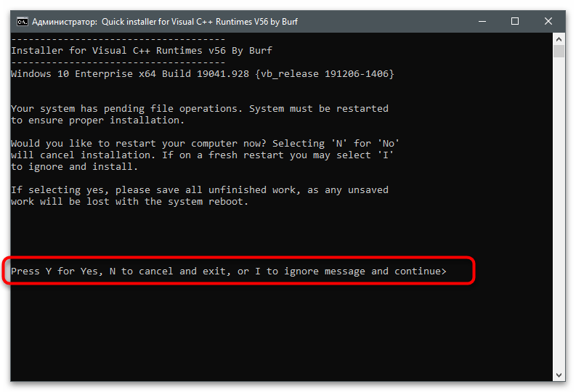Open the console system menu icon
The image size is (576, 392).
22,22
